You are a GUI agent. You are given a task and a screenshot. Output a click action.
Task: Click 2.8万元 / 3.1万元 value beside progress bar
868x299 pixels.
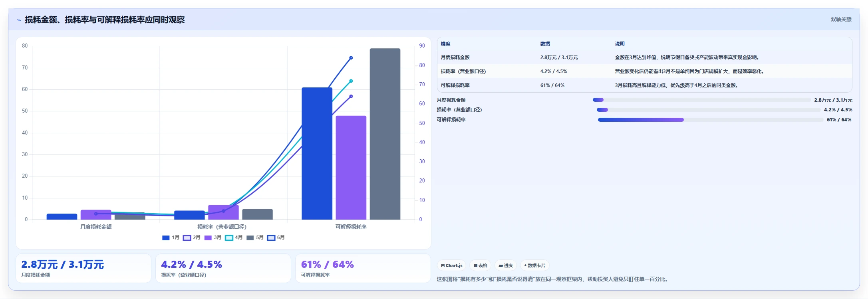(x=833, y=100)
